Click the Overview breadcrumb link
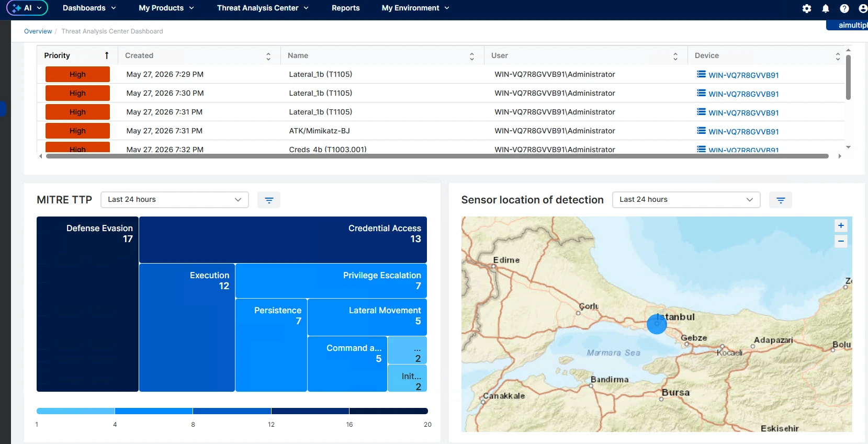The width and height of the screenshot is (868, 444). (x=38, y=31)
